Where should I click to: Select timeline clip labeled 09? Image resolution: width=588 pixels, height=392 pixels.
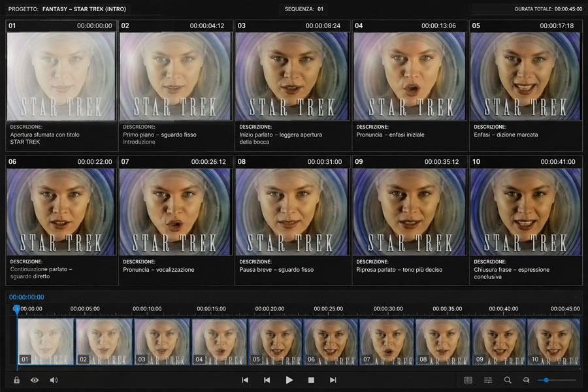click(498, 342)
